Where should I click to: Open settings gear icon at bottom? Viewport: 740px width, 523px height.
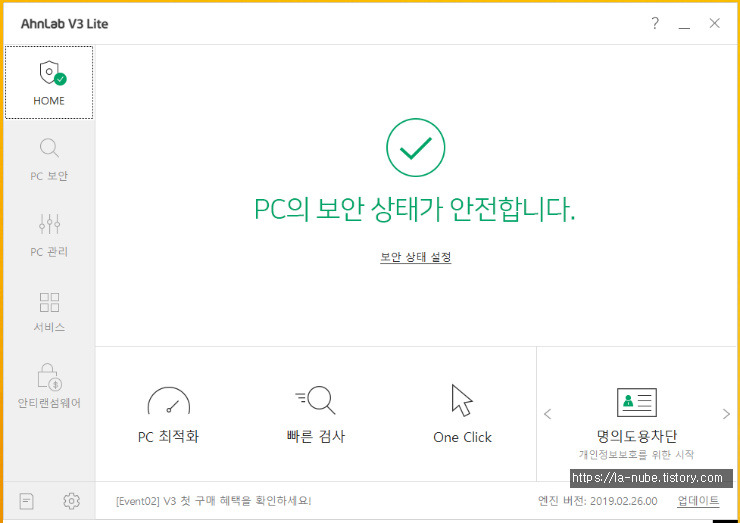coord(71,501)
